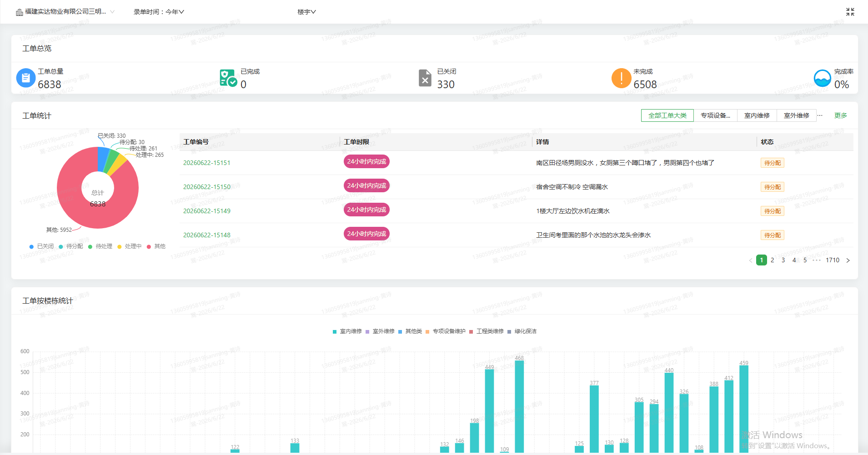868x455 pixels.
Task: Go to page 4
Action: (794, 260)
